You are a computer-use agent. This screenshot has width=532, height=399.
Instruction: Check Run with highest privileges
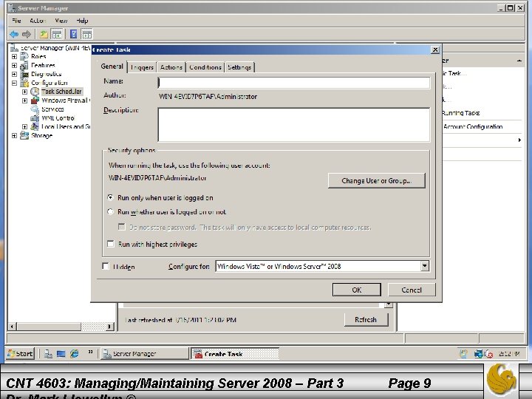(x=111, y=244)
